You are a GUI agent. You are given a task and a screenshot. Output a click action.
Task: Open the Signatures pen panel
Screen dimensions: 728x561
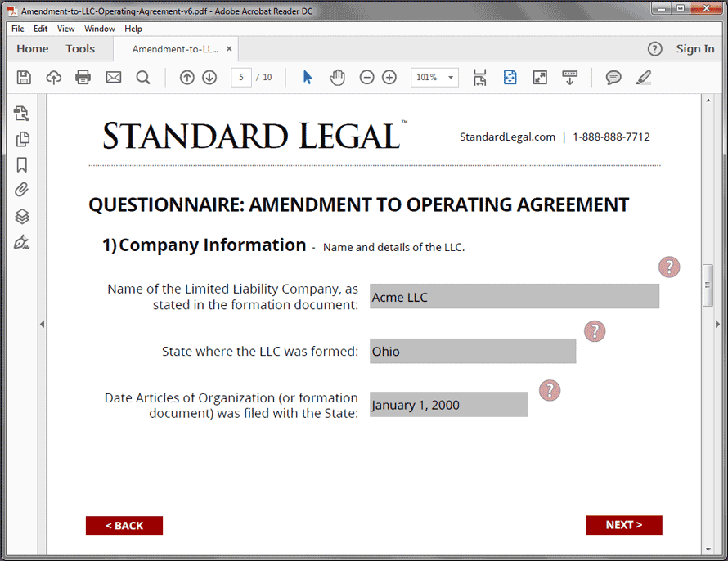click(22, 242)
